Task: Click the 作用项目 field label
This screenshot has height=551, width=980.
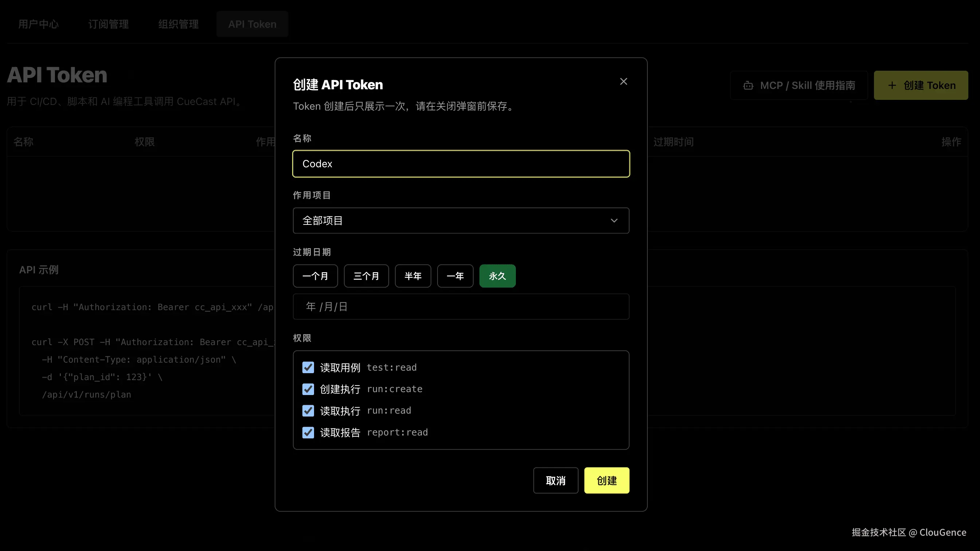Action: [312, 195]
